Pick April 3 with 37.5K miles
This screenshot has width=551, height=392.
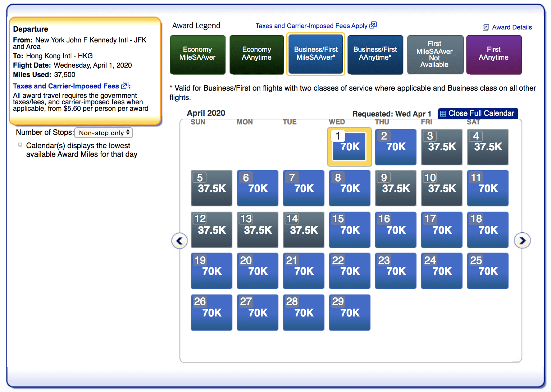(x=442, y=147)
